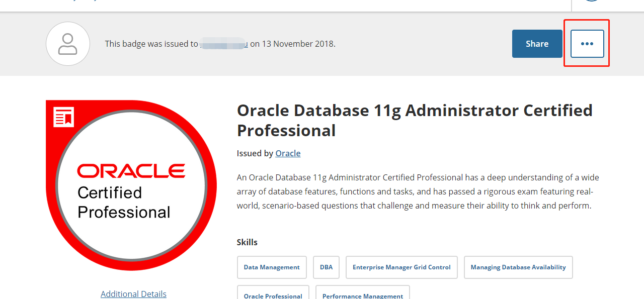Open the Additional Details link

pos(133,293)
